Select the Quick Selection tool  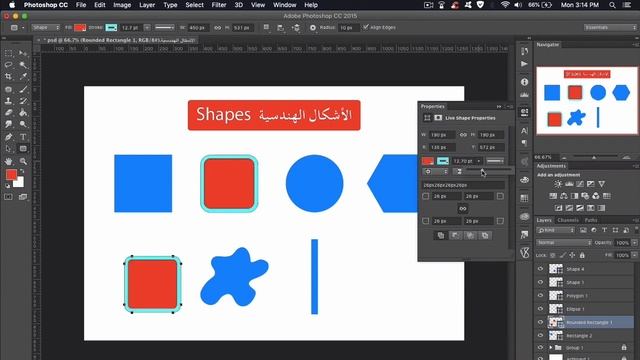coord(23,65)
